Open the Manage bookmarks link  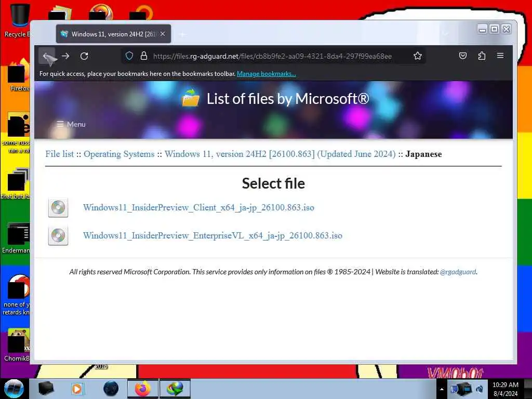267,74
